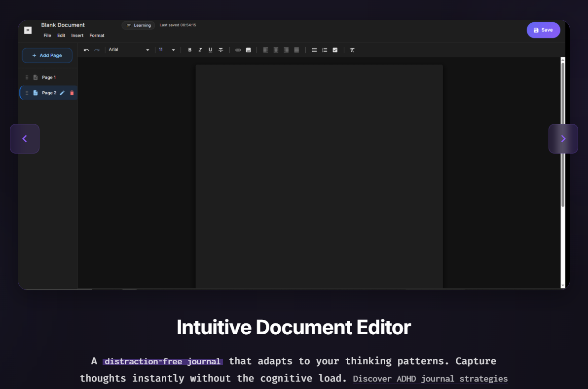Delete Page 2 with the trash icon

72,93
